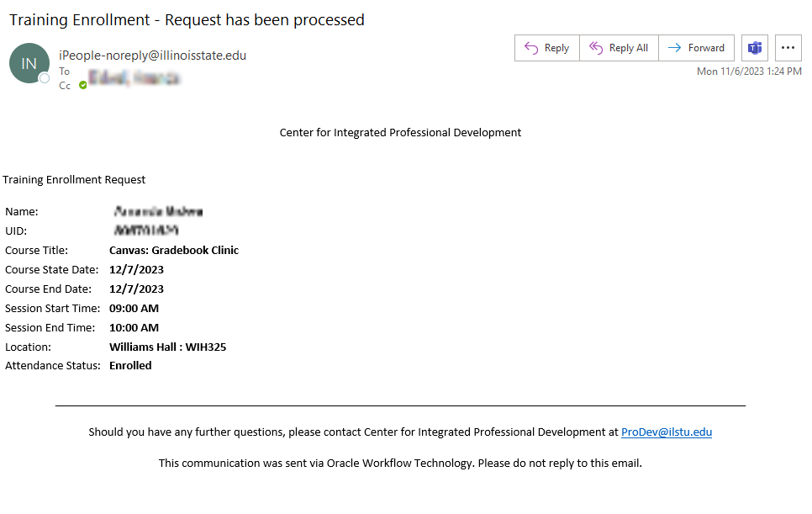The image size is (812, 514).
Task: Select the iPeople-noreply@illinoisstate.edu sender address
Action: (x=152, y=56)
